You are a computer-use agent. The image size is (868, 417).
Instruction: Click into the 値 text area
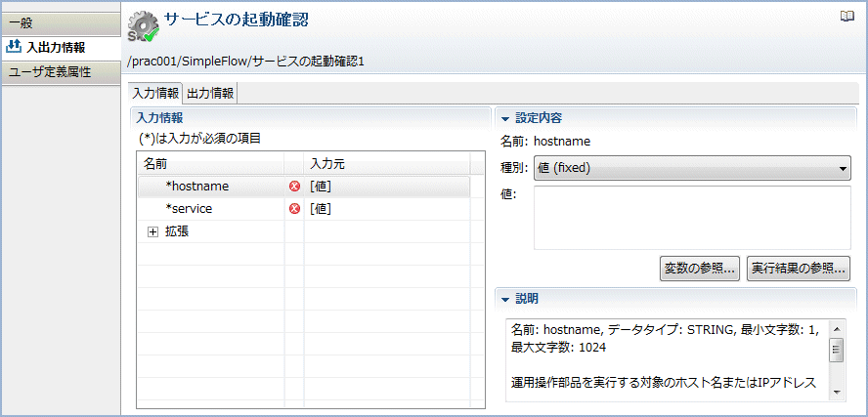(x=692, y=218)
